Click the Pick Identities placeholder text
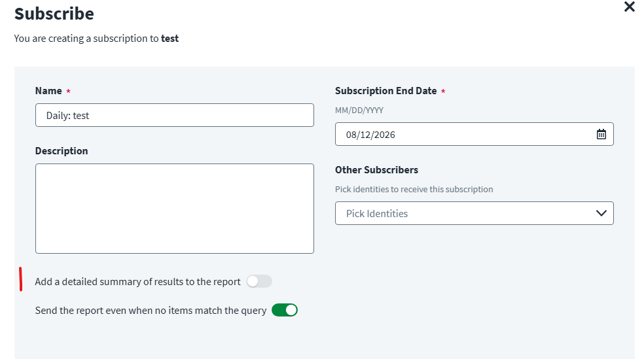Image resolution: width=644 pixels, height=359 pixels. click(377, 213)
